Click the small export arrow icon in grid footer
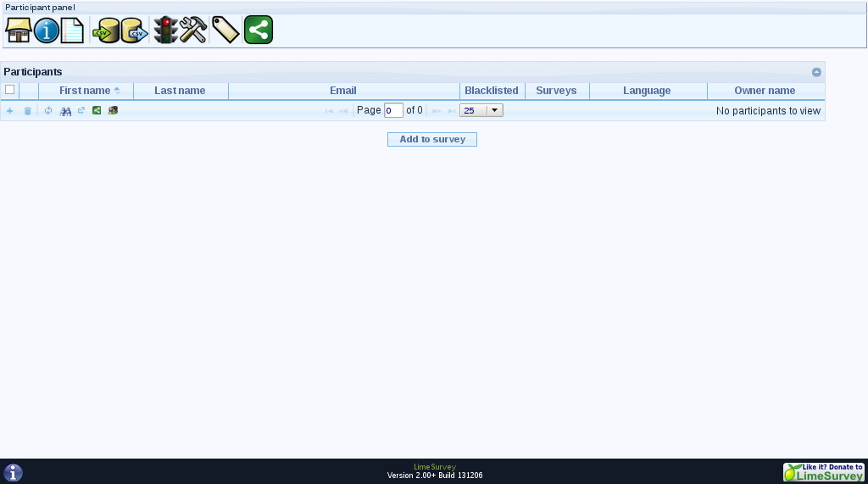Screen dimensions: 868x484 click(x=81, y=110)
